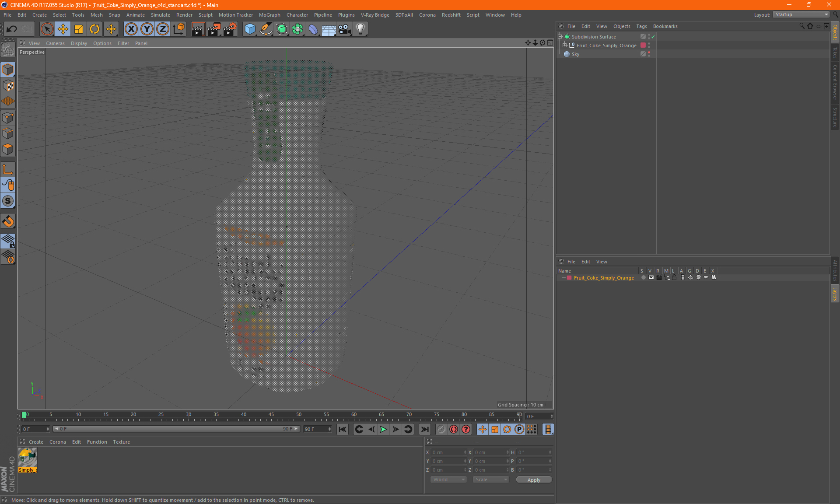Toggle Y axis lock
Screen dimensions: 840x504
tap(147, 29)
